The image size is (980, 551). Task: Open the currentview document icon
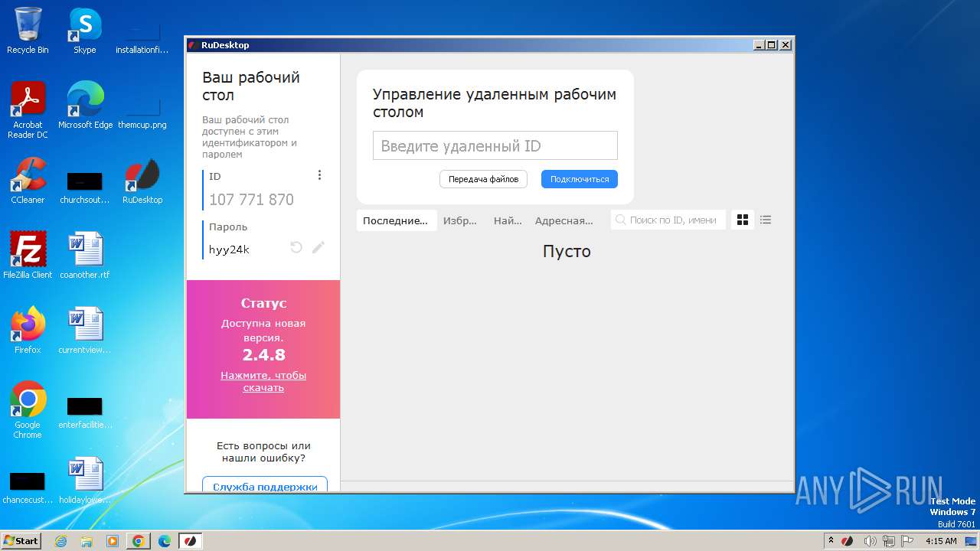pos(84,331)
